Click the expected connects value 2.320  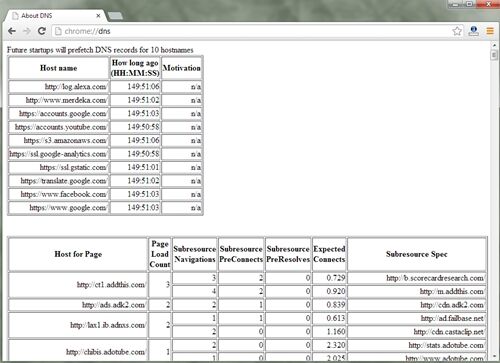tap(329, 345)
